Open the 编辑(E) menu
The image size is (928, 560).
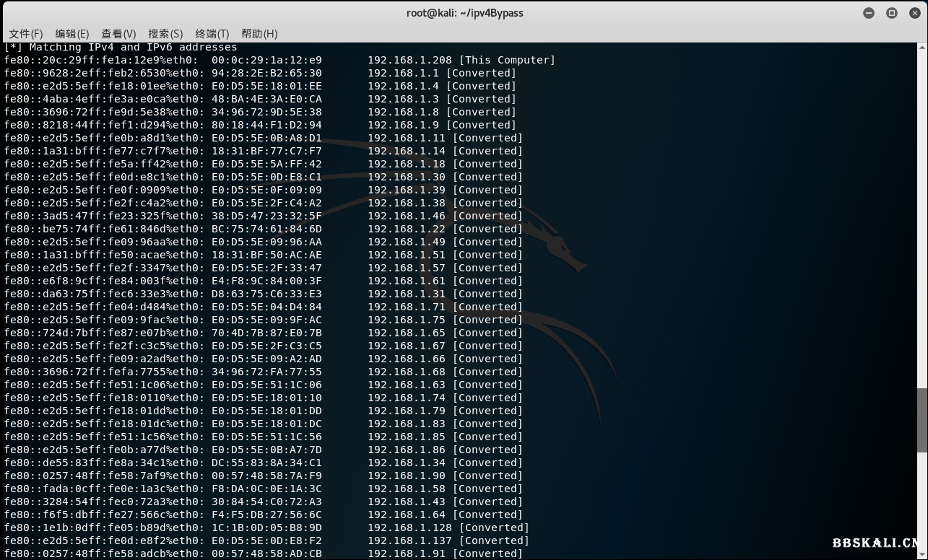coord(71,33)
